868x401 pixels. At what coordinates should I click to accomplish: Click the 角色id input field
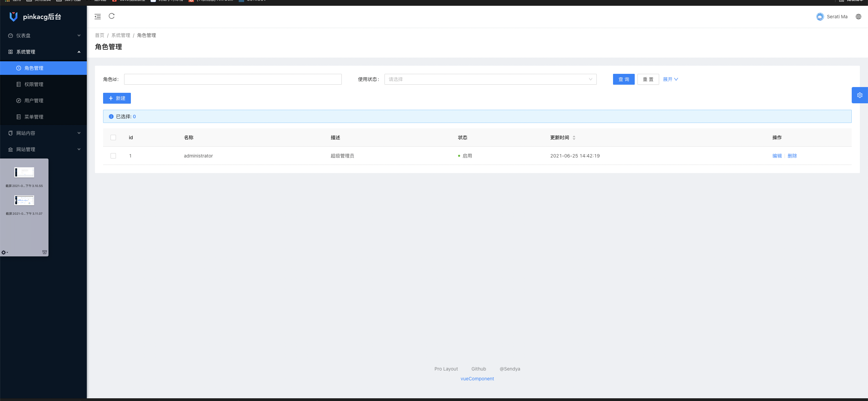point(233,79)
